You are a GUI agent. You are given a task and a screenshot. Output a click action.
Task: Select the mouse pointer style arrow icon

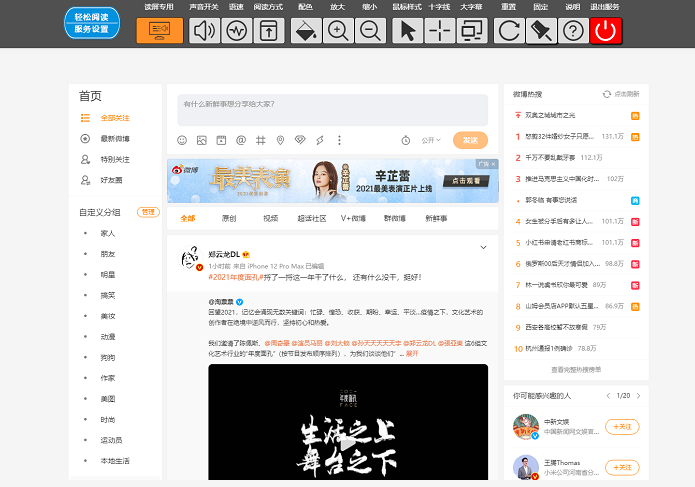408,31
